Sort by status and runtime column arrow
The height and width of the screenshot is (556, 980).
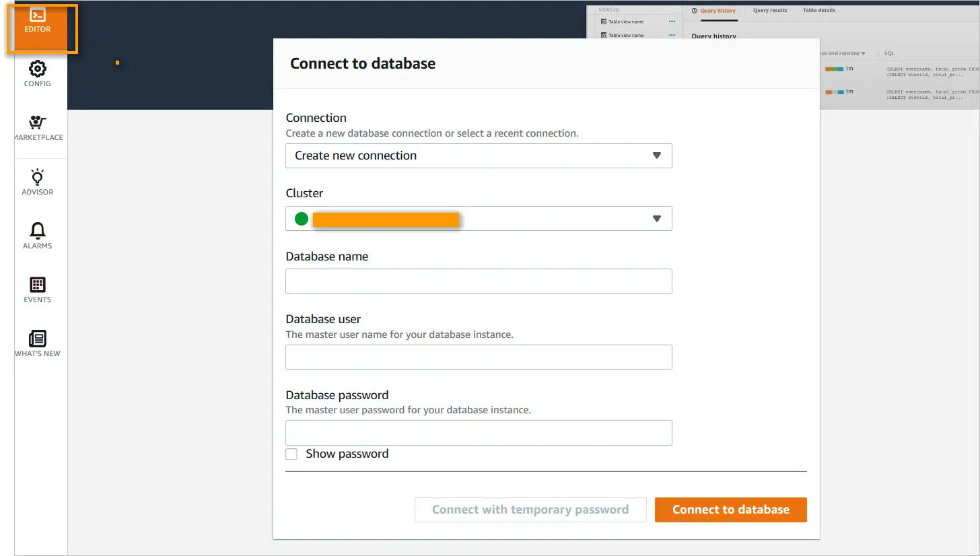[x=864, y=53]
